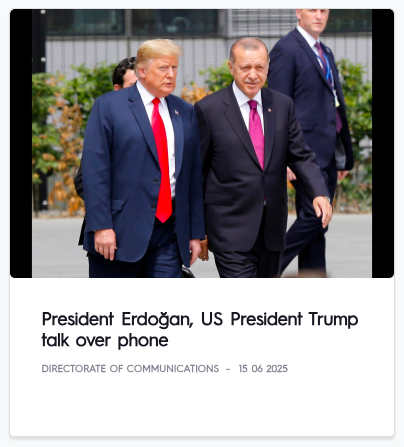Image resolution: width=404 pixels, height=447 pixels.
Task: Click the word 'Trump' in the headline
Action: click(x=333, y=320)
